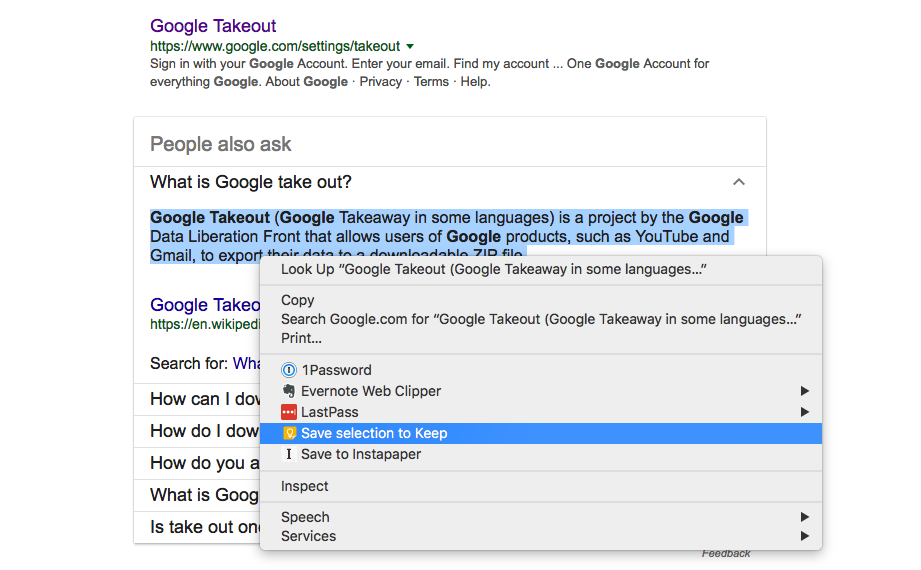The image size is (921, 570).
Task: Expand the Evernote Web Clipper submenu arrow
Action: (x=805, y=391)
